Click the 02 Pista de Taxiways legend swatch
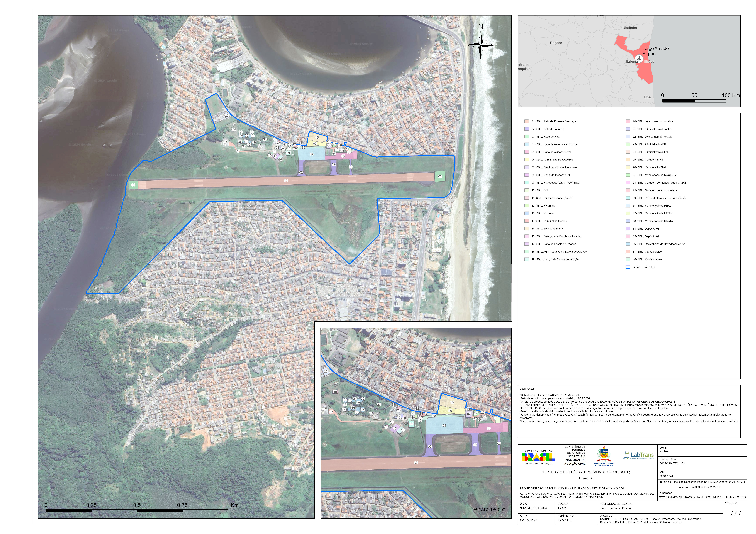Image resolution: width=756 pixels, height=534 pixels. (526, 129)
